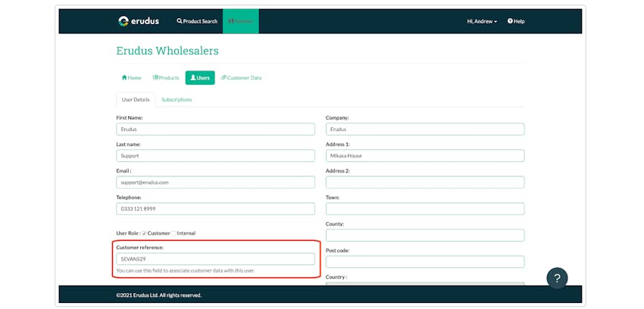Open the Customer Data section
This screenshot has width=644, height=309.
[241, 77]
